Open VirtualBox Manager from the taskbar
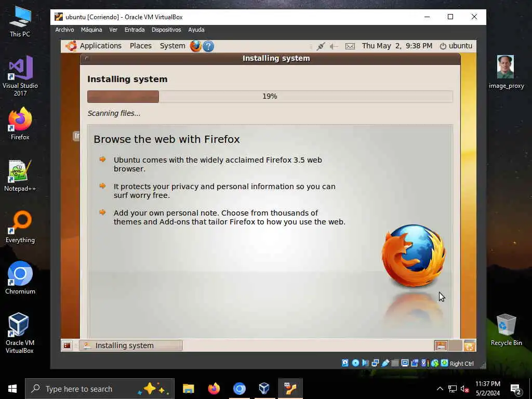The height and width of the screenshot is (399, 532). (264, 389)
